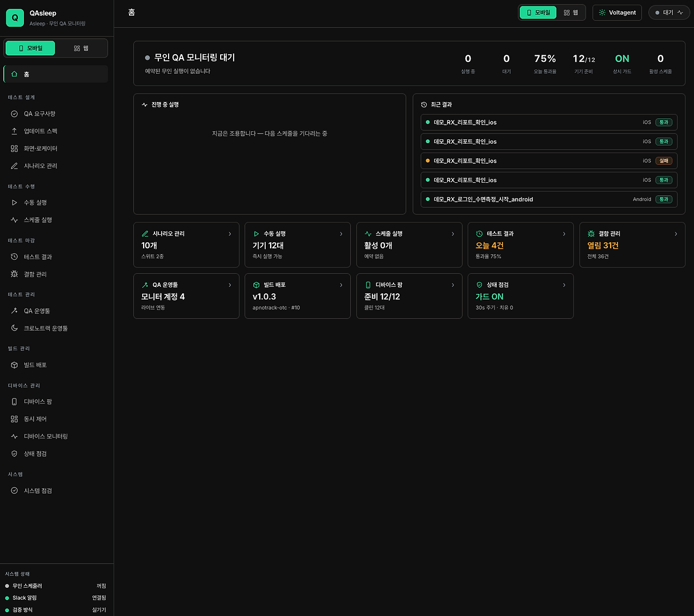Click the 테스트 결과 history icon in the sidebar

coord(15,257)
